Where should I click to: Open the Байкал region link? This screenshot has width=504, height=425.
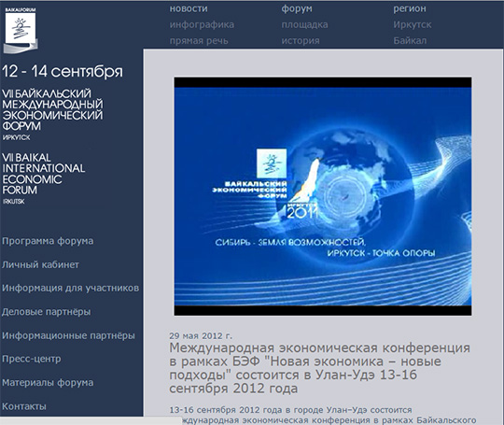(x=410, y=41)
